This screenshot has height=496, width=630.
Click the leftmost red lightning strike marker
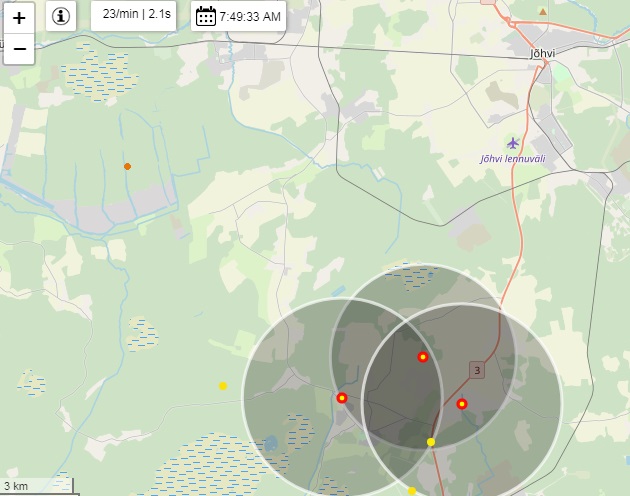(x=342, y=398)
